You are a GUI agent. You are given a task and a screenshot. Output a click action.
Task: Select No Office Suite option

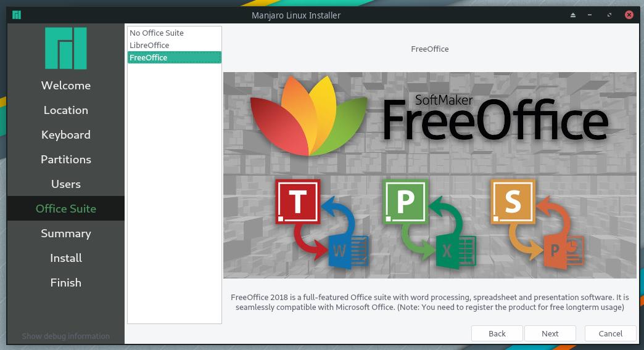[174, 33]
